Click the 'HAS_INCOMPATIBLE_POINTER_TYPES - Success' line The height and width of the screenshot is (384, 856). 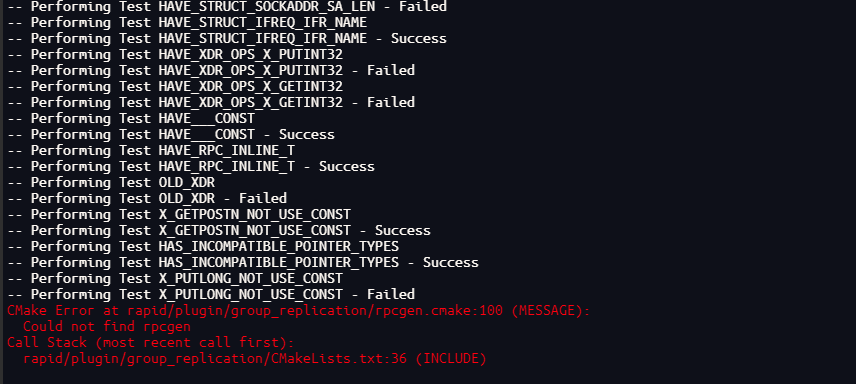(x=242, y=263)
